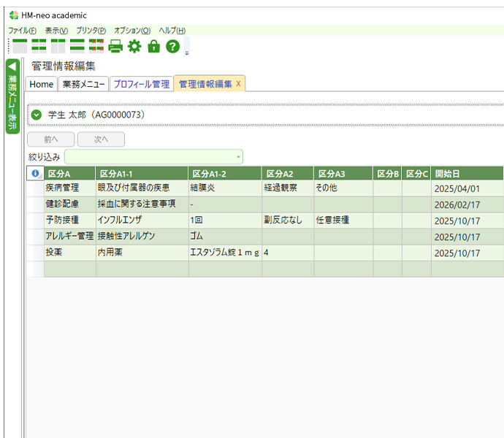
Task: Click the 2025/04/01 start date cell
Action: pyautogui.click(x=467, y=188)
